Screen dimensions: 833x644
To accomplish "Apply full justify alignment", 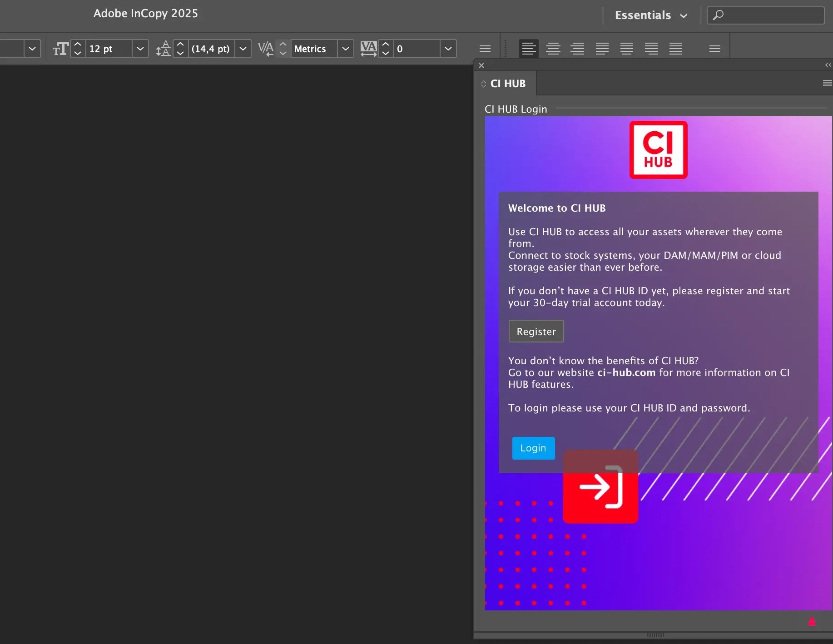I will pyautogui.click(x=676, y=49).
